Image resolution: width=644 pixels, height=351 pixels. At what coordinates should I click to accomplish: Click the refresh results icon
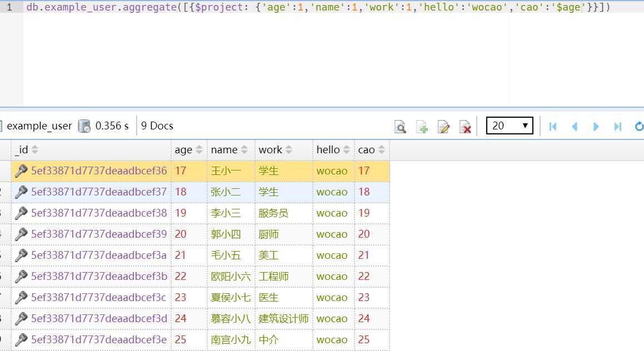coord(639,127)
